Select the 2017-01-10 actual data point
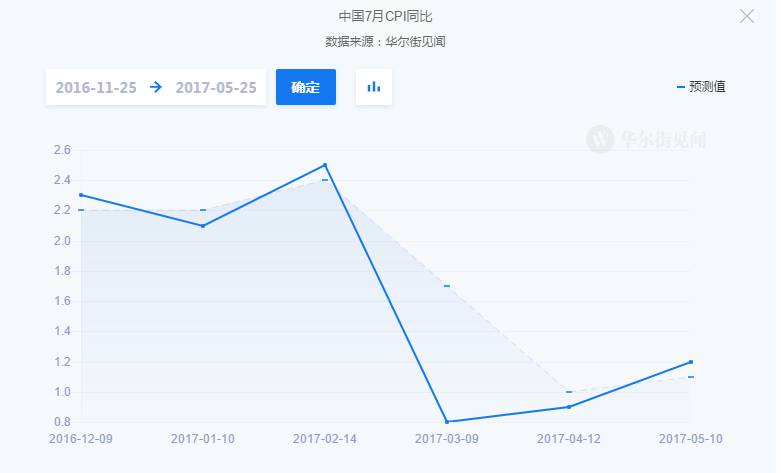The width and height of the screenshot is (781, 473). 203,226
